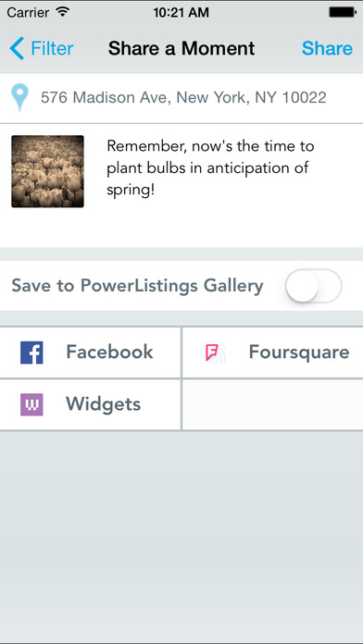Image resolution: width=363 pixels, height=644 pixels.
Task: Tap the Carrier text in status bar
Action: 29,12
